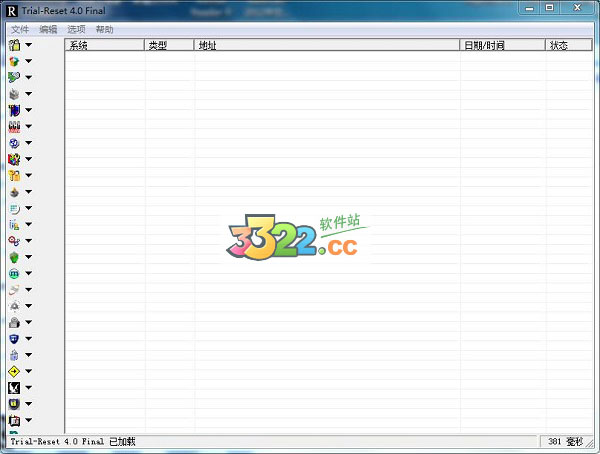Open arrow beside the question mark squares icon
Image resolution: width=600 pixels, height=454 pixels.
click(x=29, y=159)
